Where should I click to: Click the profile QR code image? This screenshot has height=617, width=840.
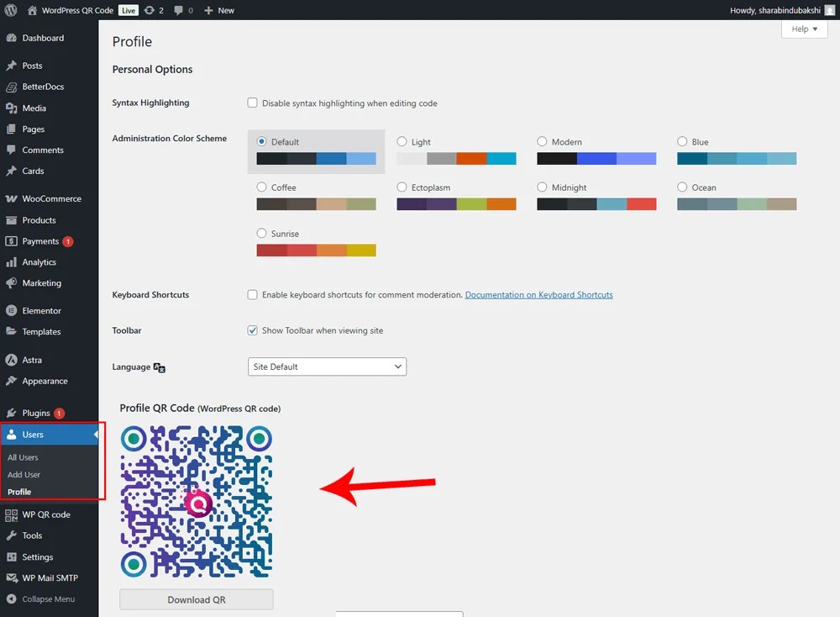[x=196, y=502]
